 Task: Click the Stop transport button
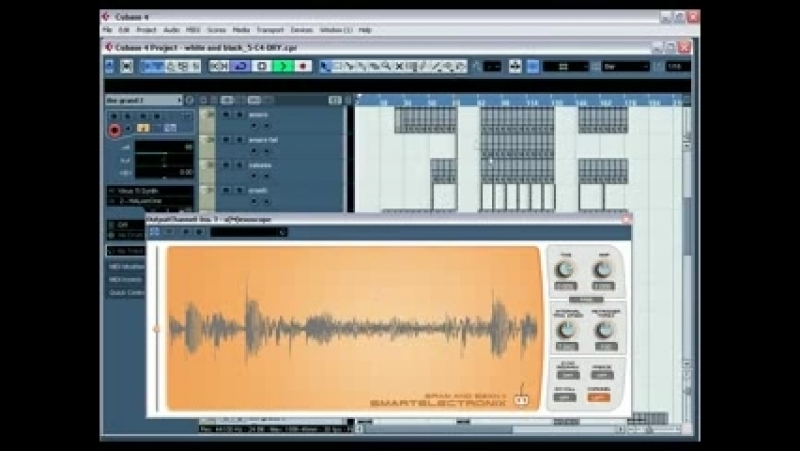pyautogui.click(x=262, y=66)
